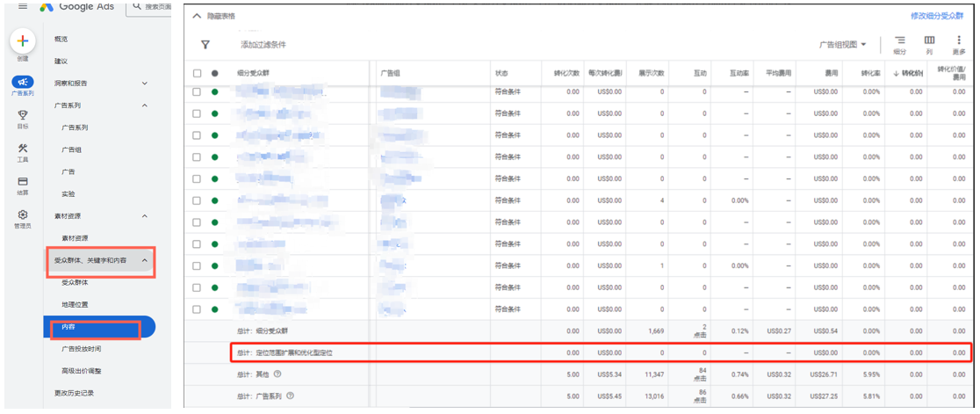Click impressions value 11,347
This screenshot has height=414, width=980.
(654, 374)
